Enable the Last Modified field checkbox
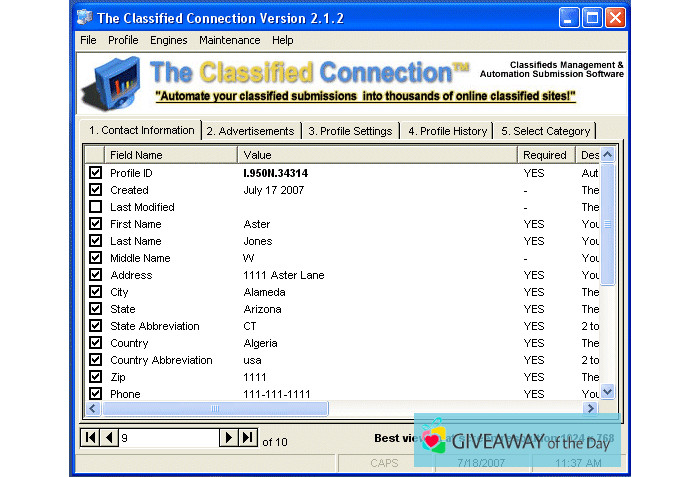700x477 pixels. pos(95,207)
